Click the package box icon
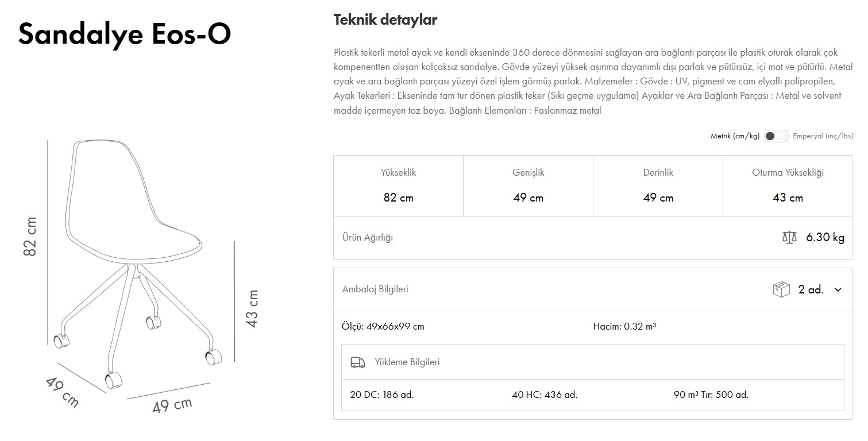Screen dimensions: 868x441 coord(781,289)
